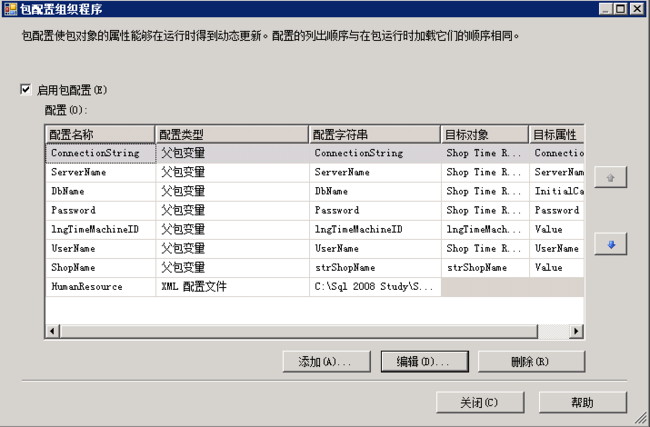Click the XML 配置文件 type cell
This screenshot has width=650, height=427.
click(233, 286)
